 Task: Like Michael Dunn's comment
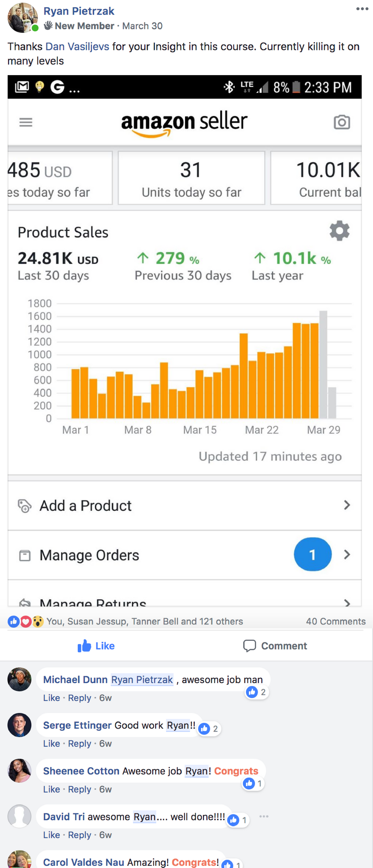[x=51, y=698]
